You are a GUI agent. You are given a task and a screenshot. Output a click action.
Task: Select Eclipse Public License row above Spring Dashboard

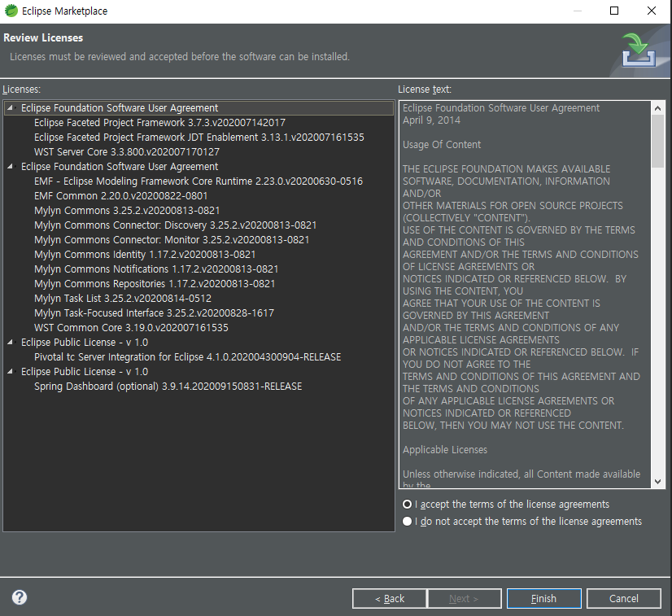[x=85, y=371]
